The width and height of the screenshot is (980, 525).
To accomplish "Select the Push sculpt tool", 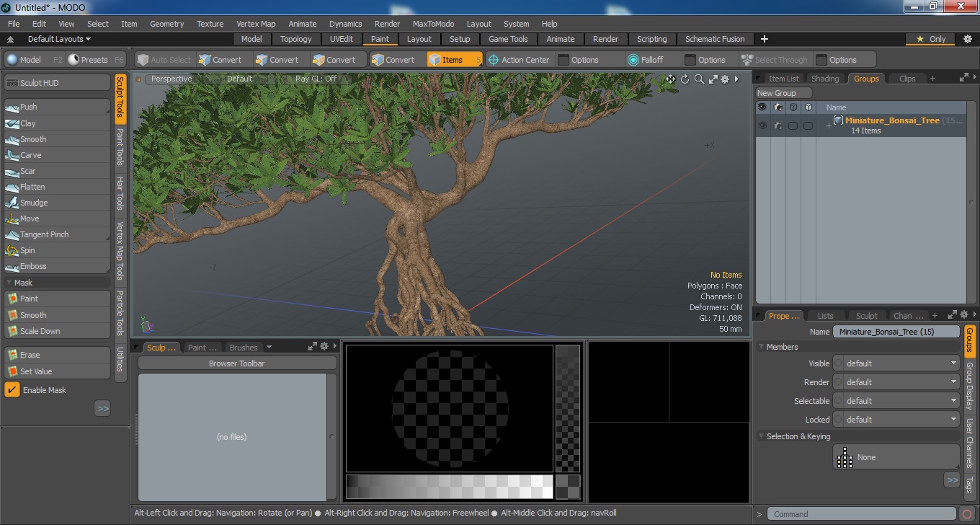I will point(57,107).
